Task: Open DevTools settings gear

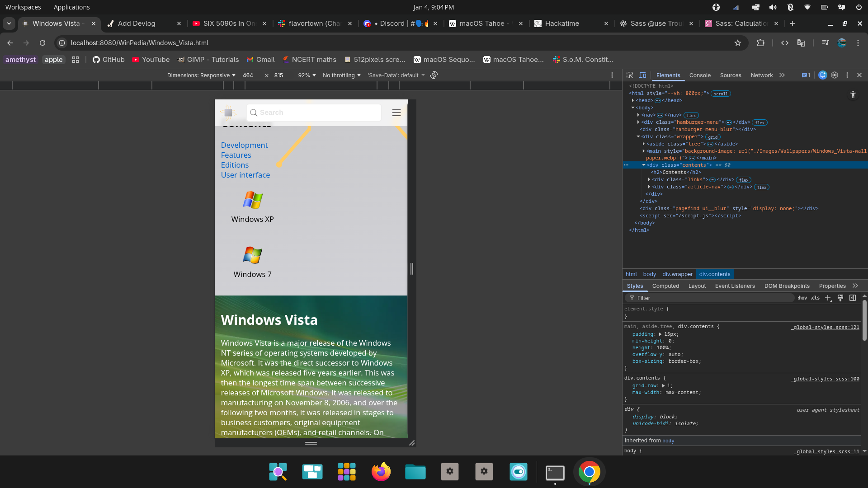Action: click(835, 75)
